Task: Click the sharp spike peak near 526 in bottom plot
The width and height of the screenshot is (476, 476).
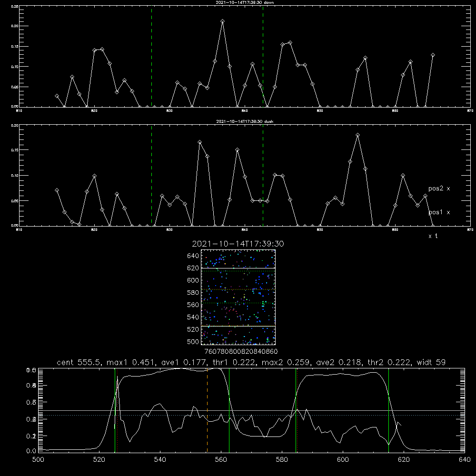Action: tap(117, 377)
